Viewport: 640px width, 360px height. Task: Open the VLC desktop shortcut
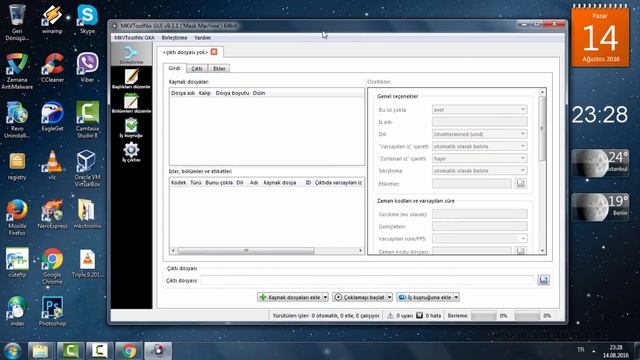coord(52,165)
